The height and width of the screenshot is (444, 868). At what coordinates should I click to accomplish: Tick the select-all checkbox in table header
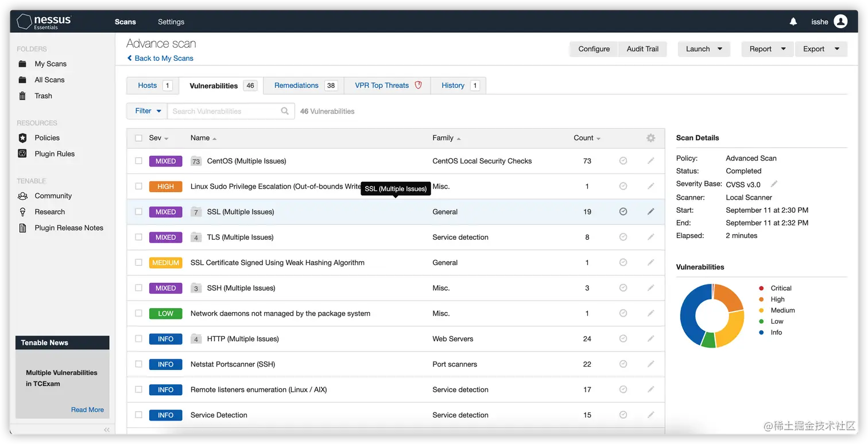coord(138,138)
